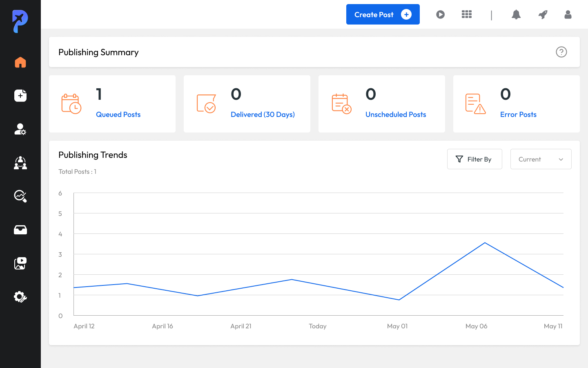View Delivered (30 Days) posts
The width and height of the screenshot is (588, 368).
pyautogui.click(x=263, y=114)
